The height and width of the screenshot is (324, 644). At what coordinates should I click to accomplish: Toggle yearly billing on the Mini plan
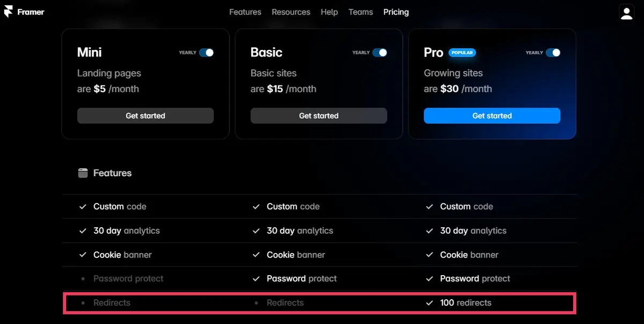click(207, 53)
